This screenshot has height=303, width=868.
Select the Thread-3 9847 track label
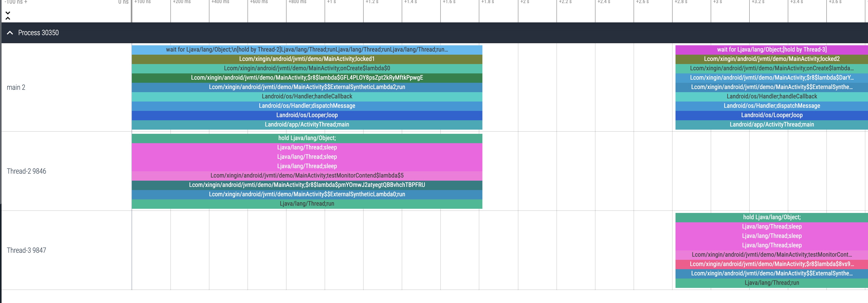26,250
